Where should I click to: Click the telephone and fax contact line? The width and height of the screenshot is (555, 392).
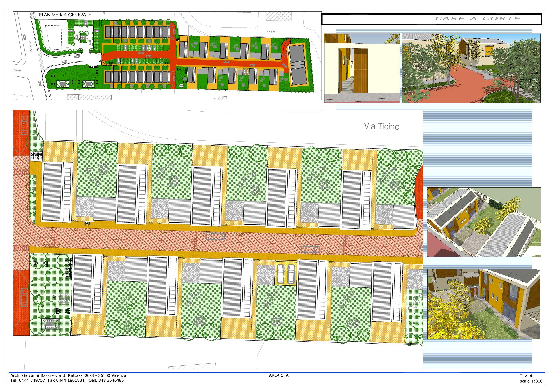[x=67, y=380]
